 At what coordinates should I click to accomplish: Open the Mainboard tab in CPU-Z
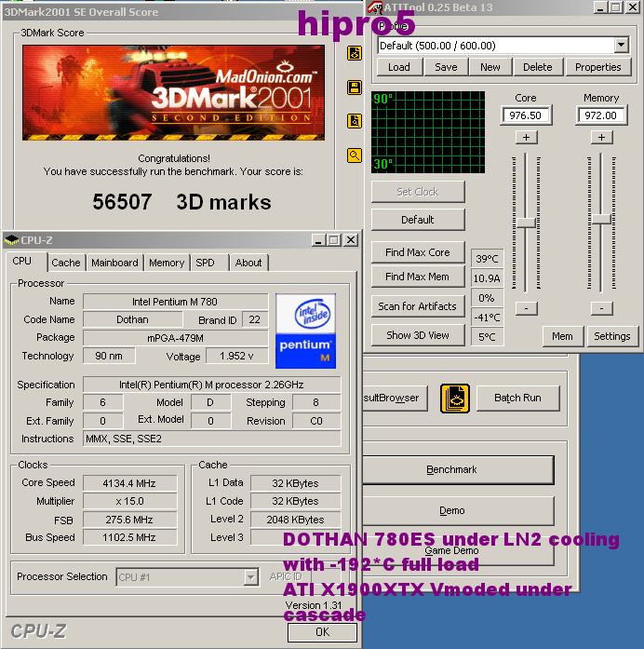tap(114, 263)
